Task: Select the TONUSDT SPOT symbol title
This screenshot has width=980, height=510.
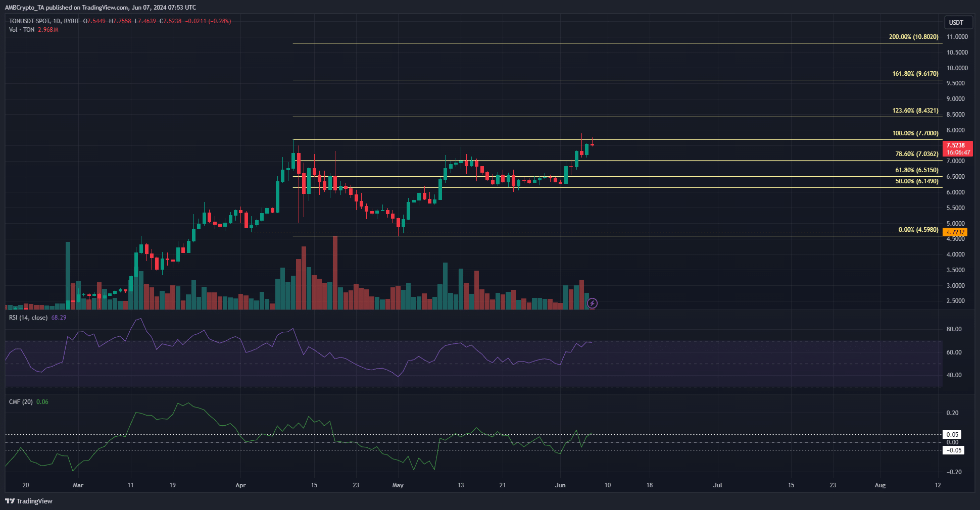Action: [x=29, y=21]
